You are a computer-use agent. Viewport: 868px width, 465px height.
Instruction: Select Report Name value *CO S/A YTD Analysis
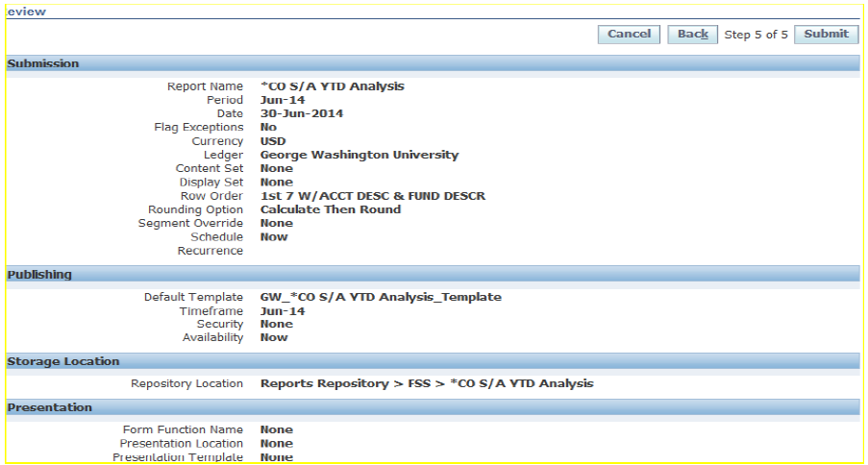(333, 86)
